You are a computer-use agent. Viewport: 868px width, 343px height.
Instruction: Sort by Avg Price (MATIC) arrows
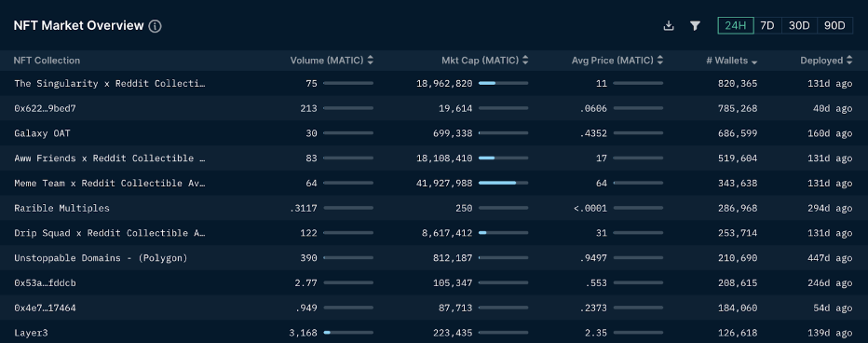(x=660, y=61)
